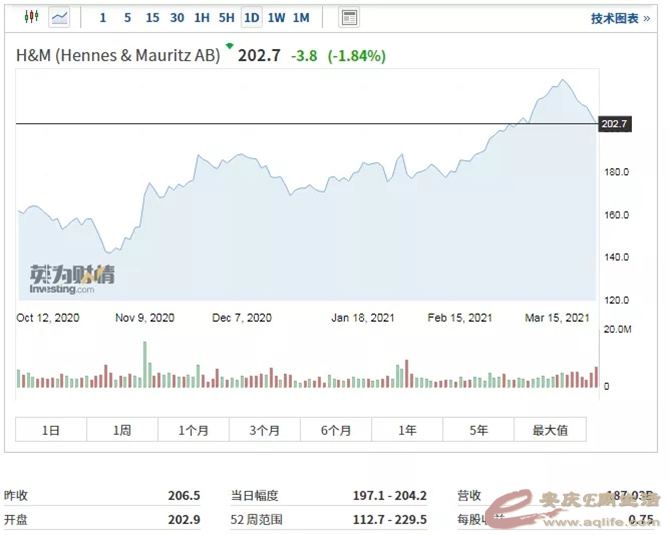Change interval to 1W
Screen dimensions: 670x535
pyautogui.click(x=276, y=17)
